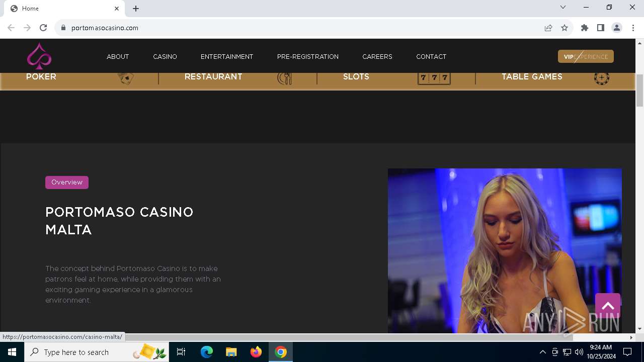Select the Restaurant category link
Viewport: 644px width, 362px height.
213,76
